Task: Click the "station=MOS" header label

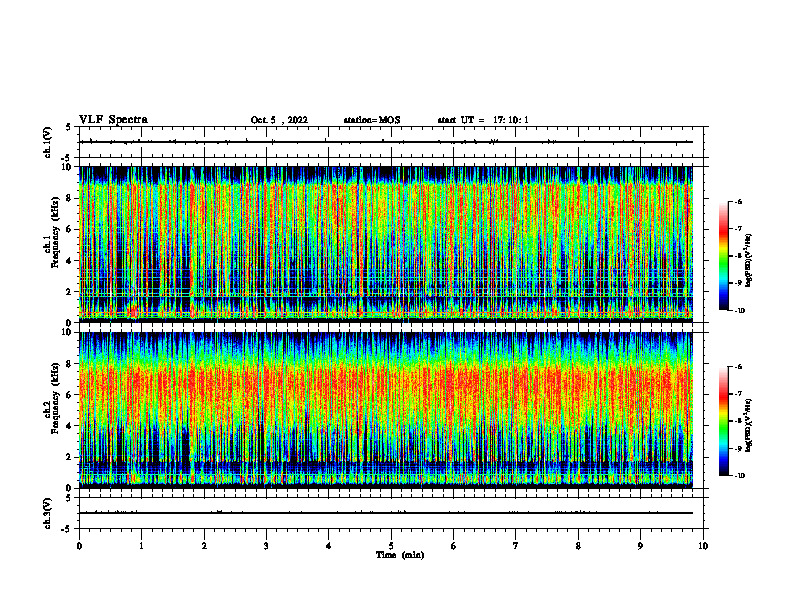Action: click(x=372, y=120)
